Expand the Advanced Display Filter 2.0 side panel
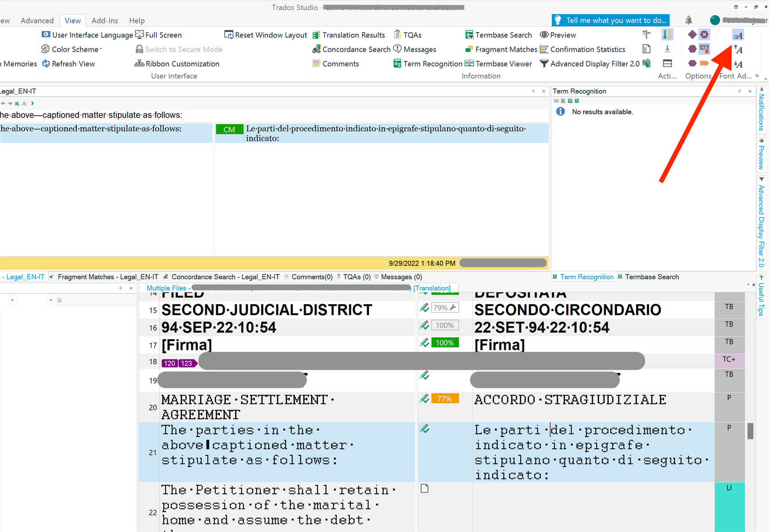The height and width of the screenshot is (532, 769). coord(761,222)
